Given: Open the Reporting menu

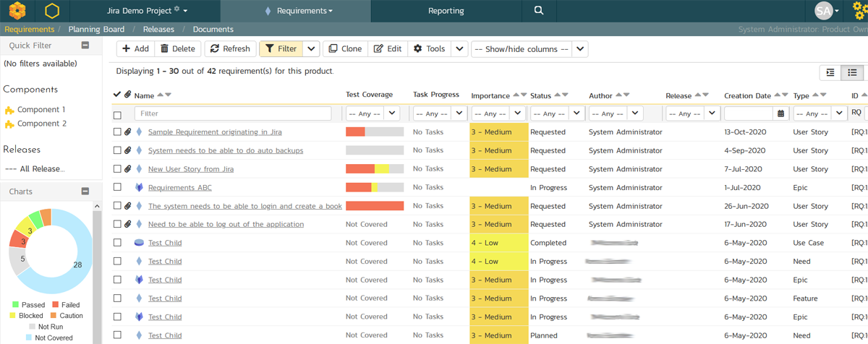Looking at the screenshot, I should (x=446, y=11).
